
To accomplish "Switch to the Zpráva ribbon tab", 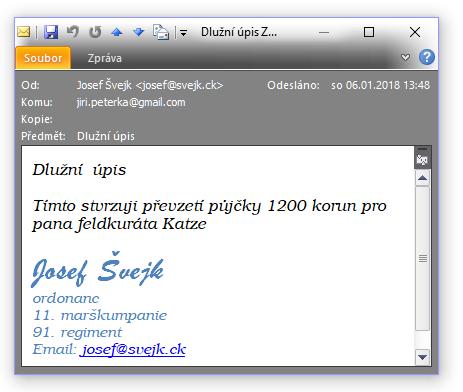I will [105, 58].
